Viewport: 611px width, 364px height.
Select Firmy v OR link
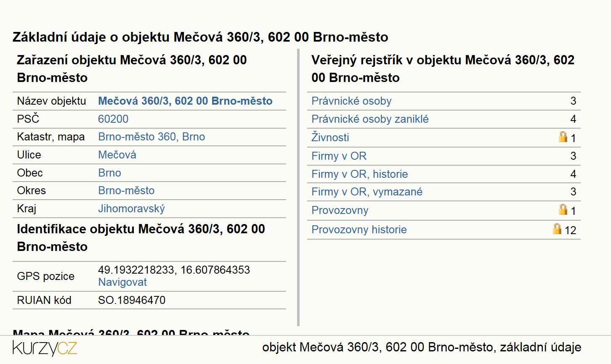tap(339, 156)
